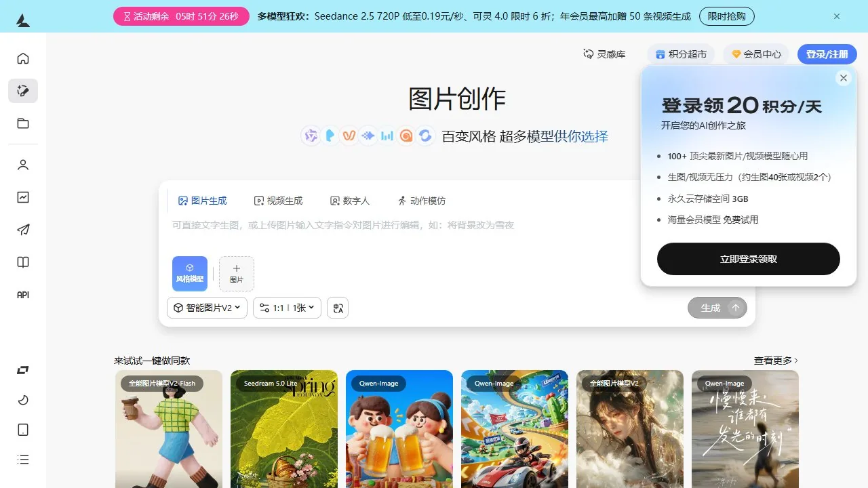Click the translate prompt icon button
The image size is (868, 488).
click(338, 308)
